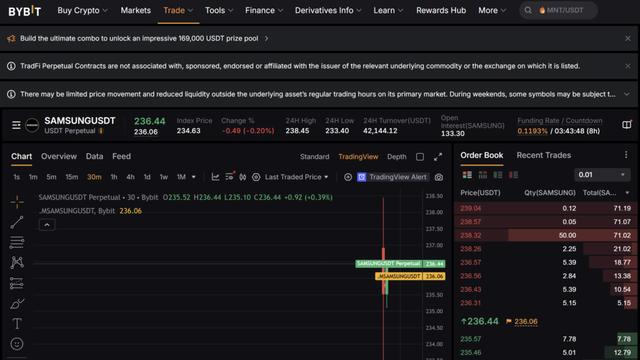Go to Rewards Hub
The width and height of the screenshot is (640, 360).
(x=441, y=11)
